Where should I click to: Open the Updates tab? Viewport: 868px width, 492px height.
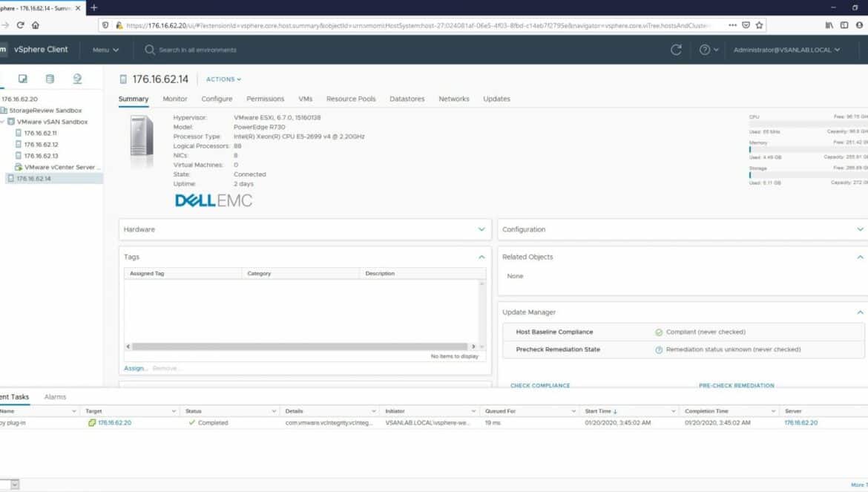click(x=496, y=99)
